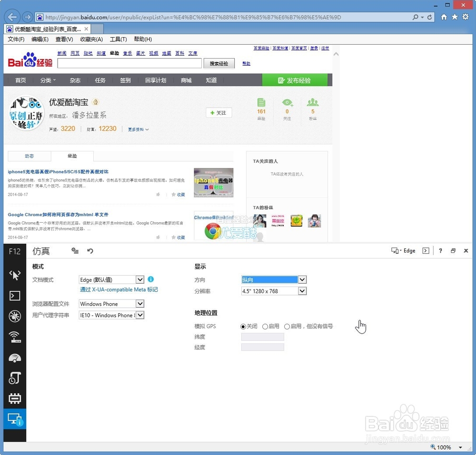Select the 关闭 radio button for GPS simulation
Screen dimensions: 476x455
(x=243, y=326)
